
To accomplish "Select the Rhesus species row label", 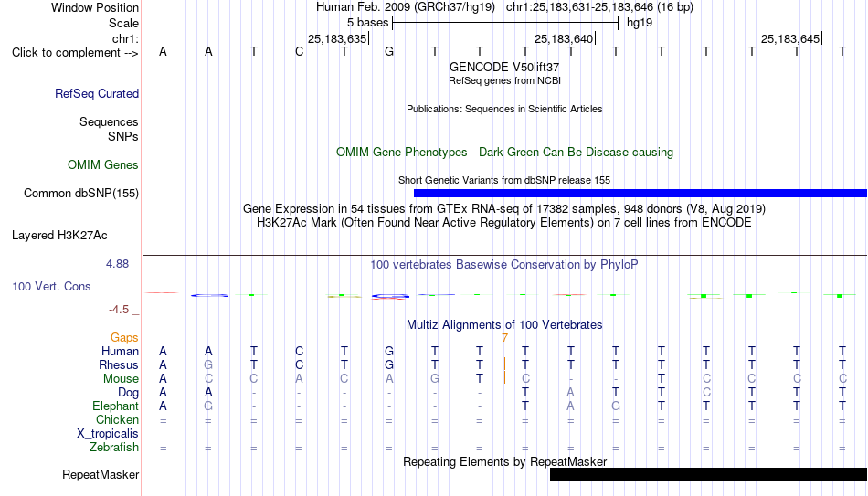I will point(119,364).
